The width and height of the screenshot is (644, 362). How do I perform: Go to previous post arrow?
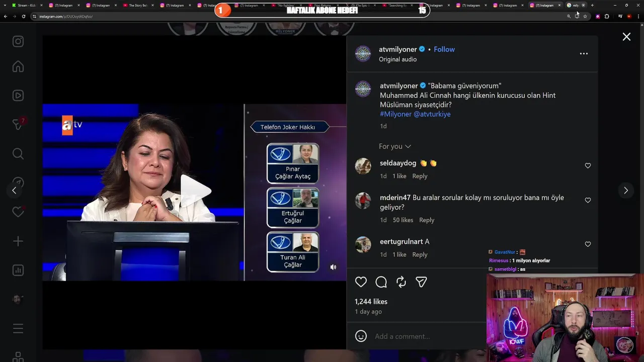pyautogui.click(x=14, y=191)
